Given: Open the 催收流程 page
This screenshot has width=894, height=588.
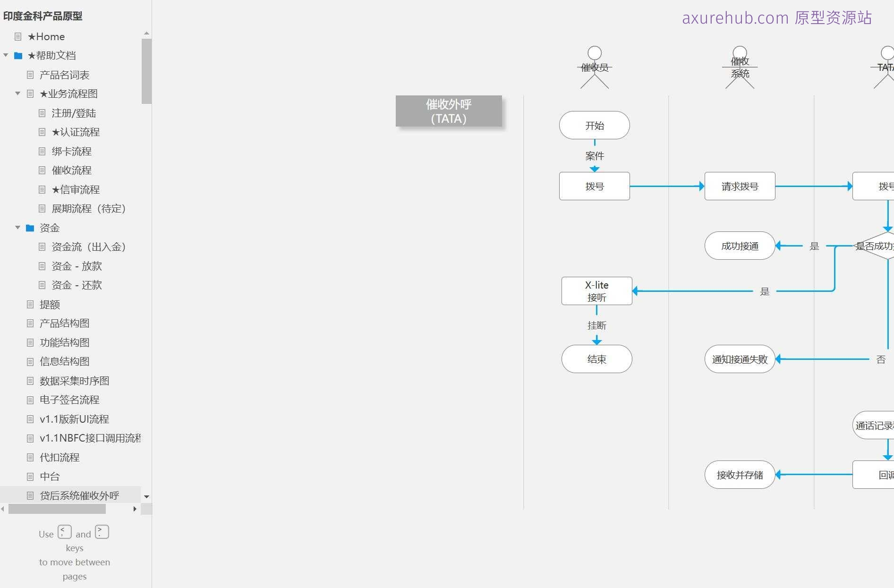Looking at the screenshot, I should pos(71,170).
